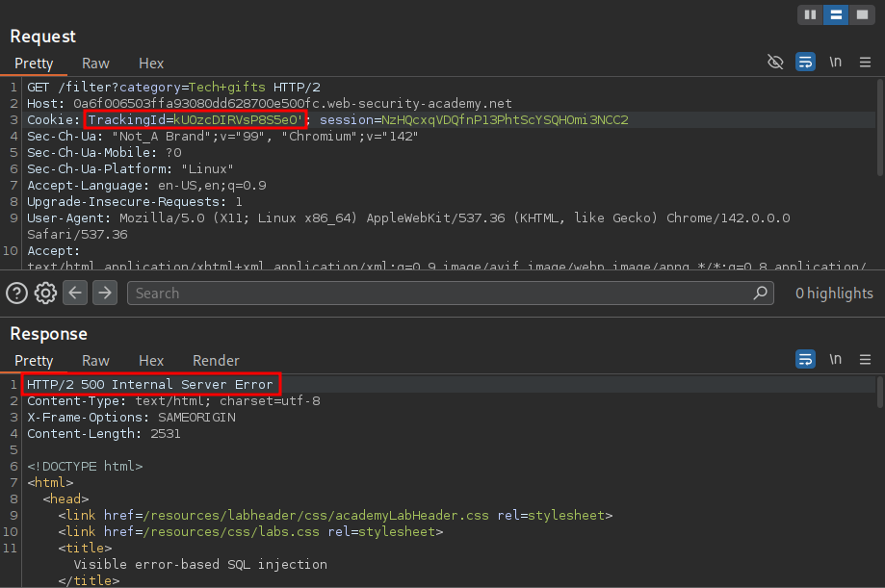Open Request panel hamburger options menu
Viewport: 885px width, 588px height.
[x=865, y=63]
